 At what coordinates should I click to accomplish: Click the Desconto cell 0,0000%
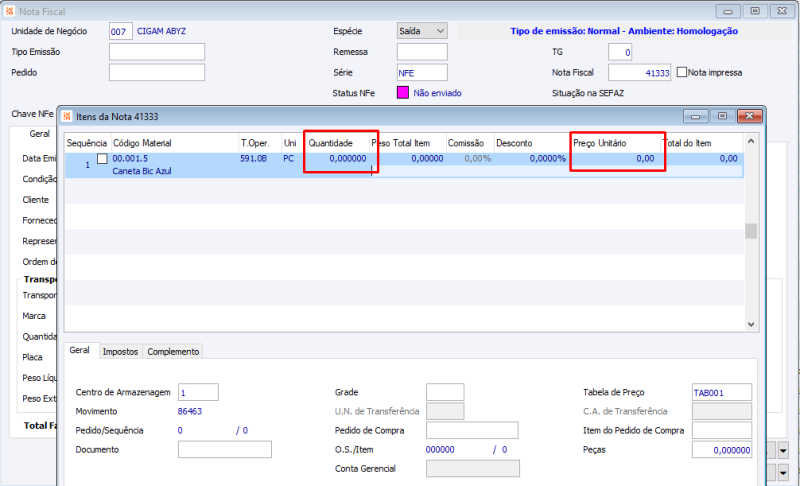[547, 159]
